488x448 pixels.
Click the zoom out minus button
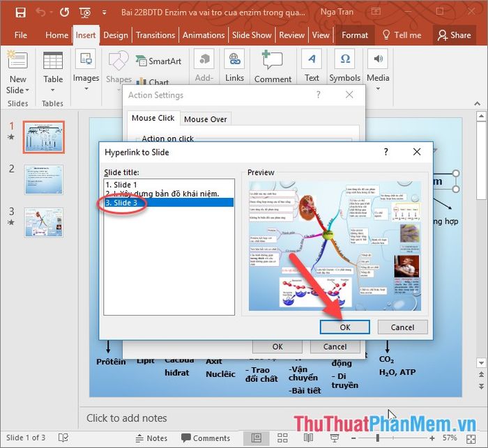click(353, 438)
